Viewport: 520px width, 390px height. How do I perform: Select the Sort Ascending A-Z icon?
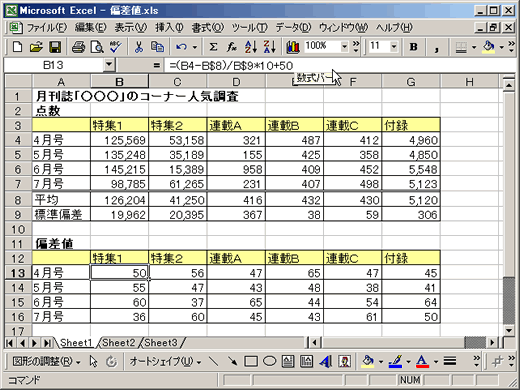coord(251,47)
